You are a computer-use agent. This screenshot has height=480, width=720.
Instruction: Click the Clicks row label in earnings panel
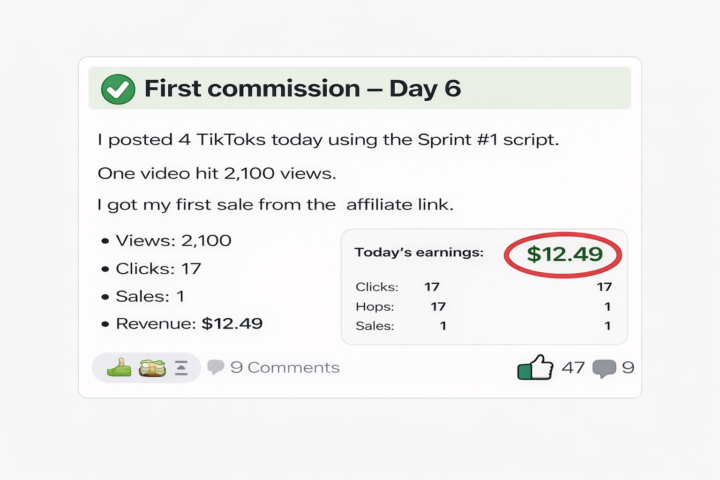[x=377, y=287]
